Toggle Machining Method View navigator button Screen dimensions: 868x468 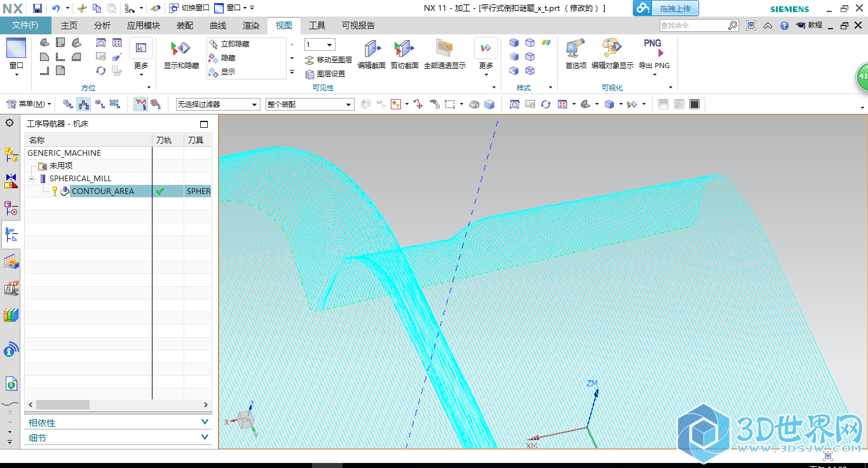115,104
